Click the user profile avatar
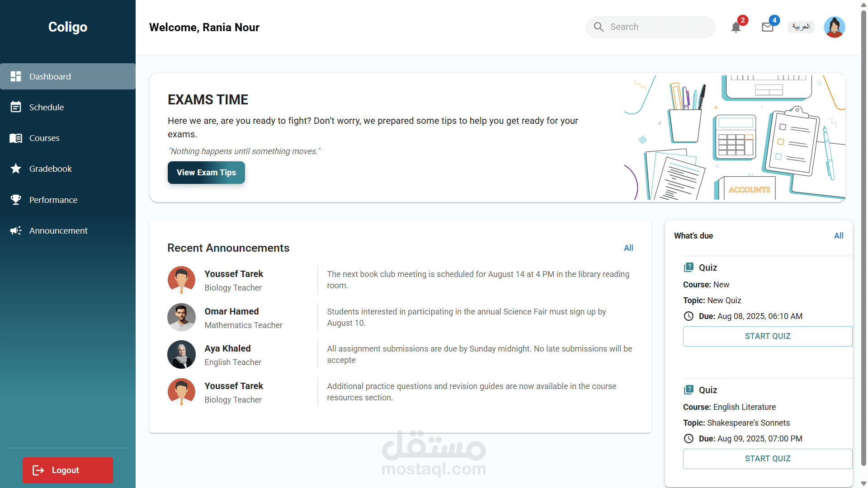The image size is (868, 488). [x=834, y=27]
